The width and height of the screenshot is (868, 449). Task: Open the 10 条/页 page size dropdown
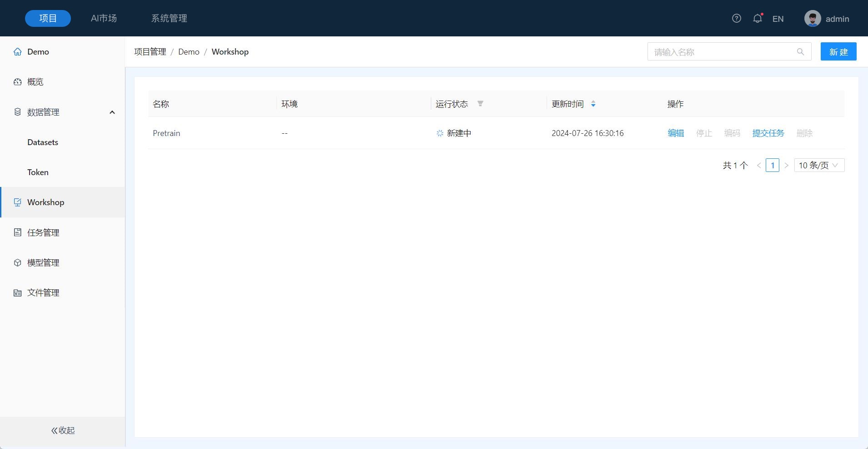pyautogui.click(x=819, y=165)
